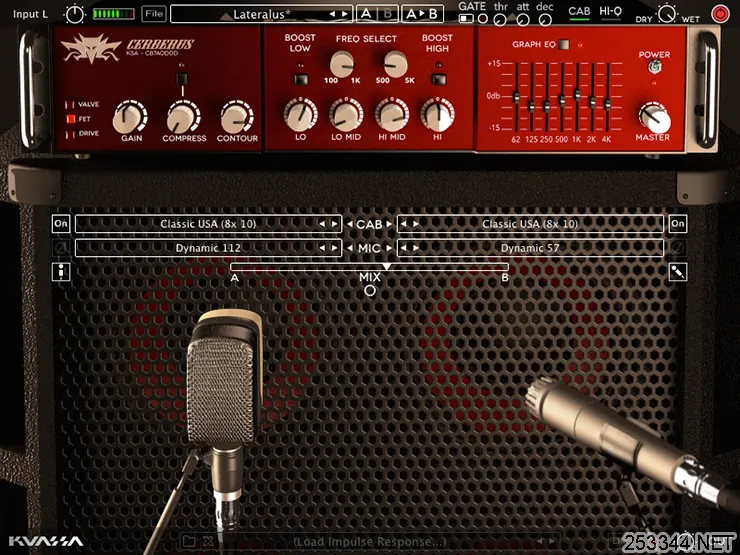Image resolution: width=740 pixels, height=555 pixels.
Task: Adjust the gate att knob
Action: coord(522,20)
